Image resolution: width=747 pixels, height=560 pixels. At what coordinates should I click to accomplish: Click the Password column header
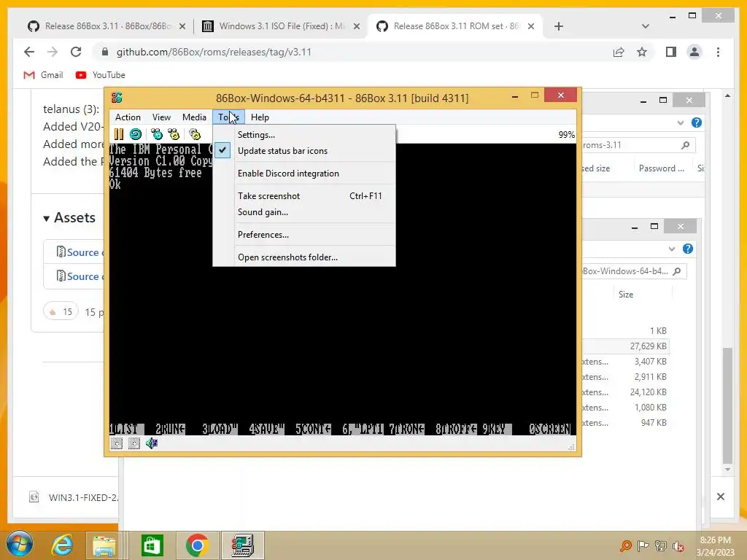(661, 168)
